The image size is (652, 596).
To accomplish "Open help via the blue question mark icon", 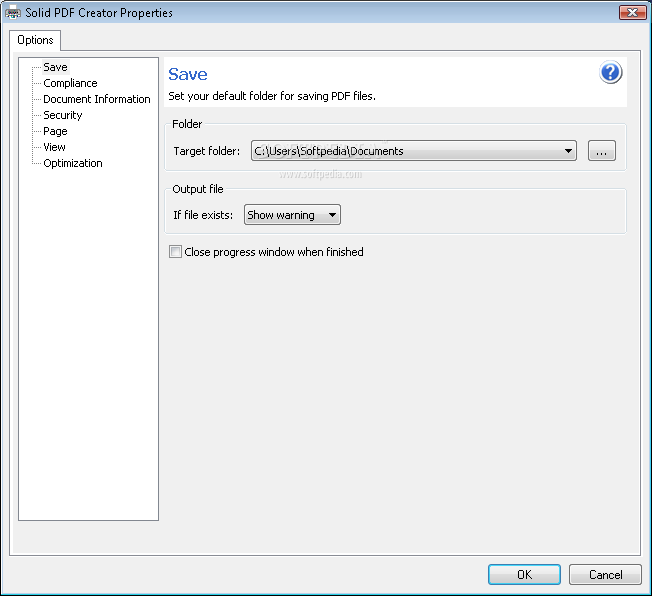I will 610,73.
